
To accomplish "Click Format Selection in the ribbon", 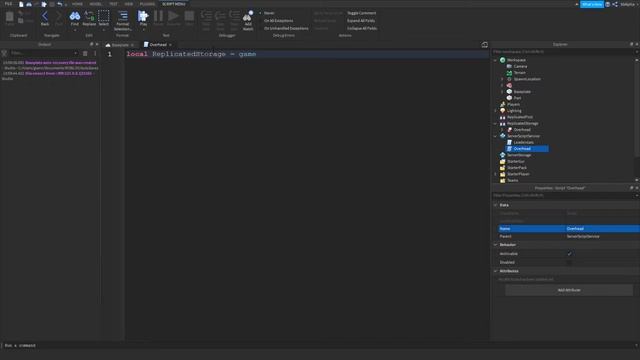I will tap(122, 20).
